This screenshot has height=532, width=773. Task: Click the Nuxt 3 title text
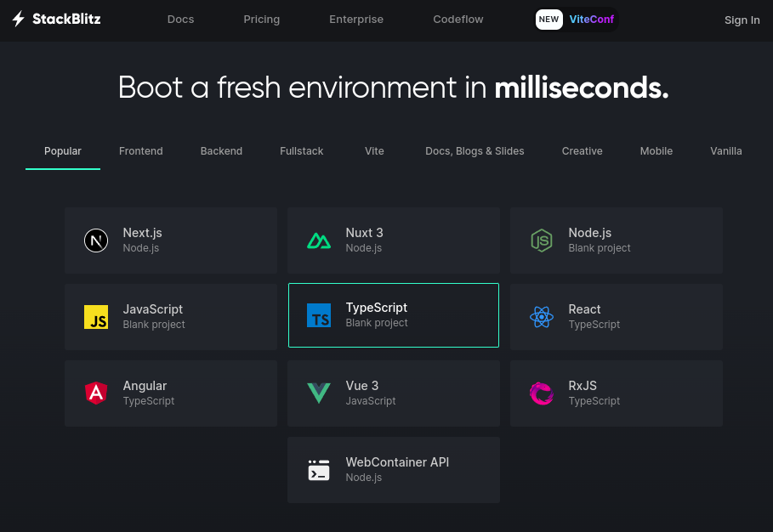364,233
